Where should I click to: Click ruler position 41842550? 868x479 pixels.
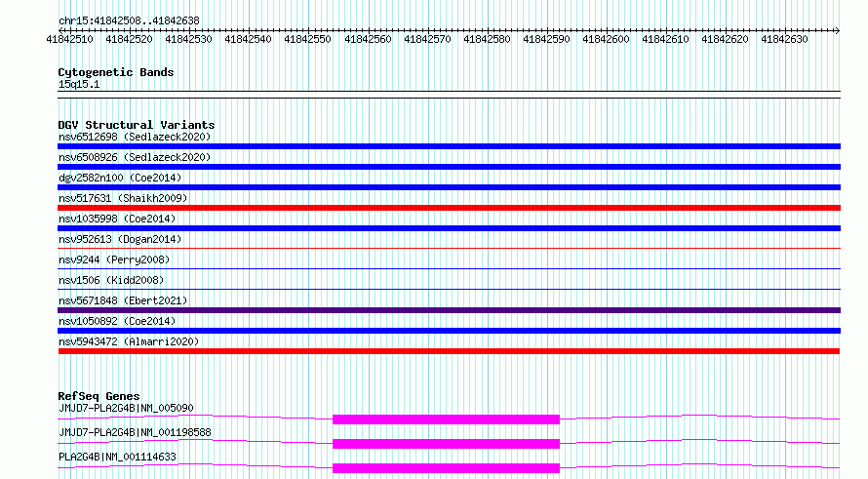(308, 39)
